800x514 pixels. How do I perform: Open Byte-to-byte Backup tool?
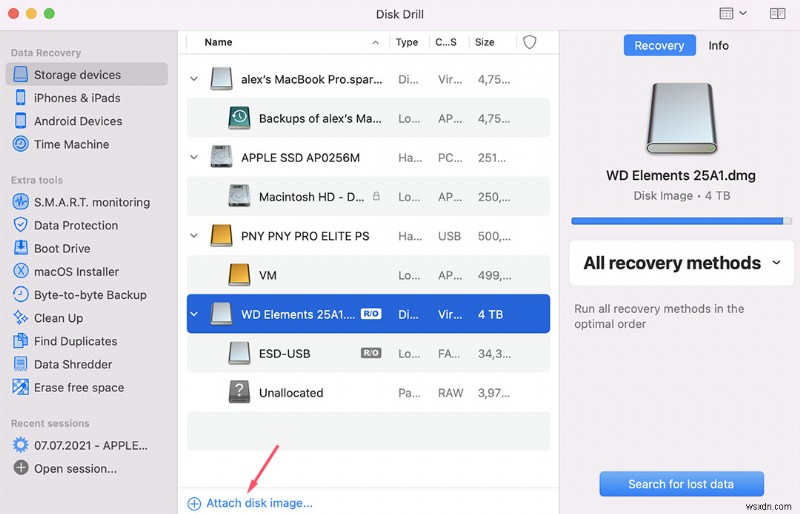point(90,295)
